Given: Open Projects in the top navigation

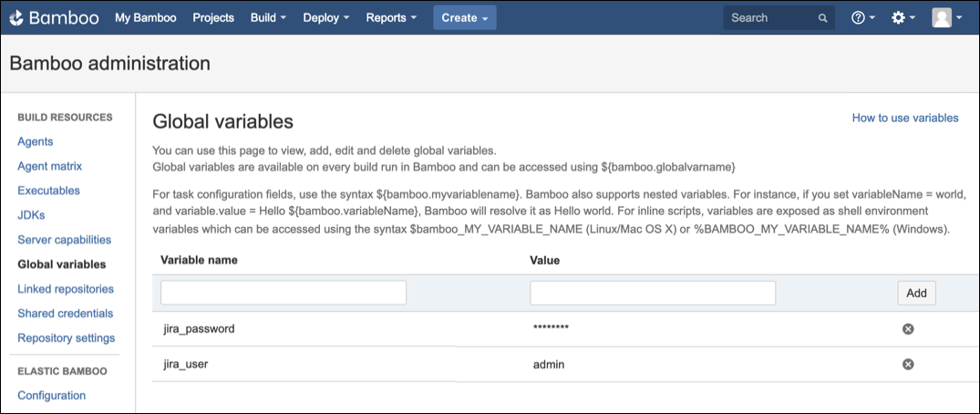Looking at the screenshot, I should [x=213, y=17].
